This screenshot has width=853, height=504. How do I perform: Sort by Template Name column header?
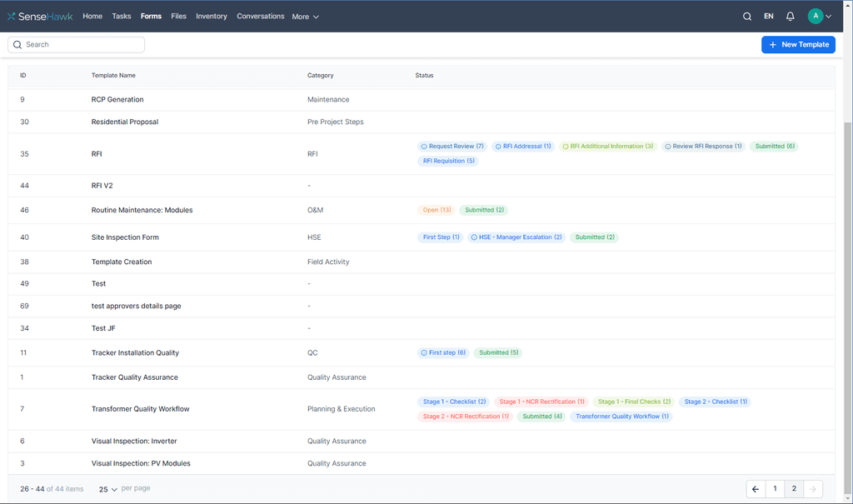(113, 75)
